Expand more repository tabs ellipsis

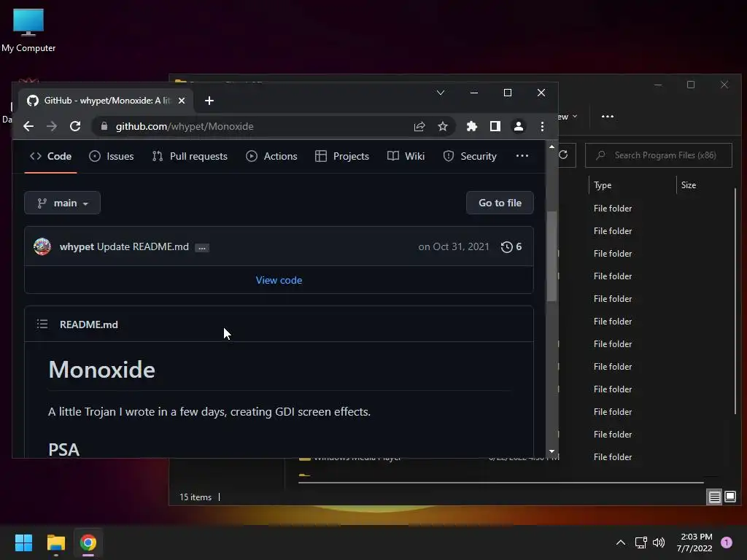[522, 156]
